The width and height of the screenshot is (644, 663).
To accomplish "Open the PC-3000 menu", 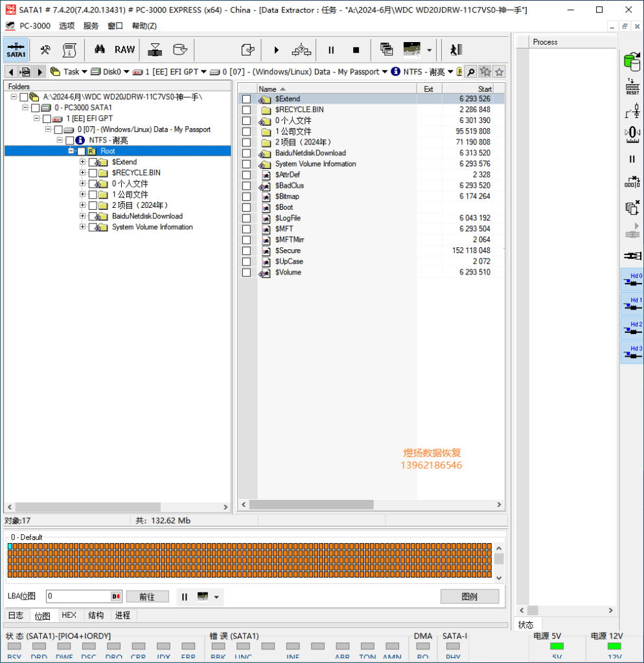I will point(35,26).
